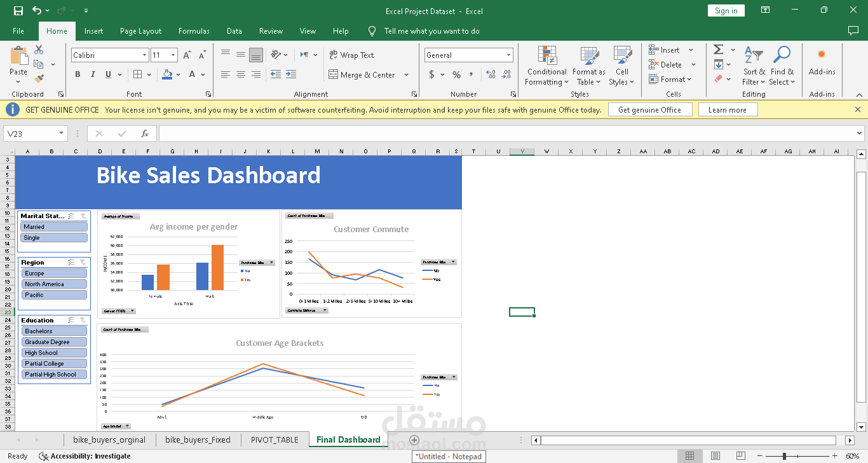Open the General number format dropdown
This screenshot has width=868, height=463.
coord(508,55)
